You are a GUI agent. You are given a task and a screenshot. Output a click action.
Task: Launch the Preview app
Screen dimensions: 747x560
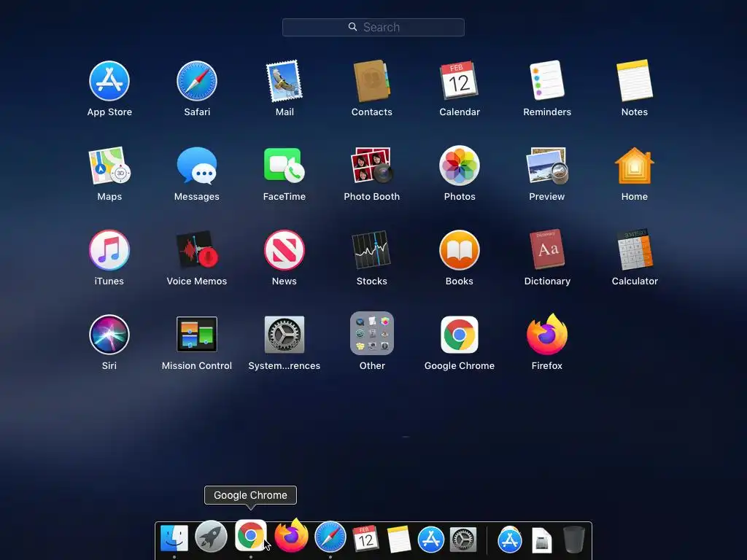coord(547,166)
